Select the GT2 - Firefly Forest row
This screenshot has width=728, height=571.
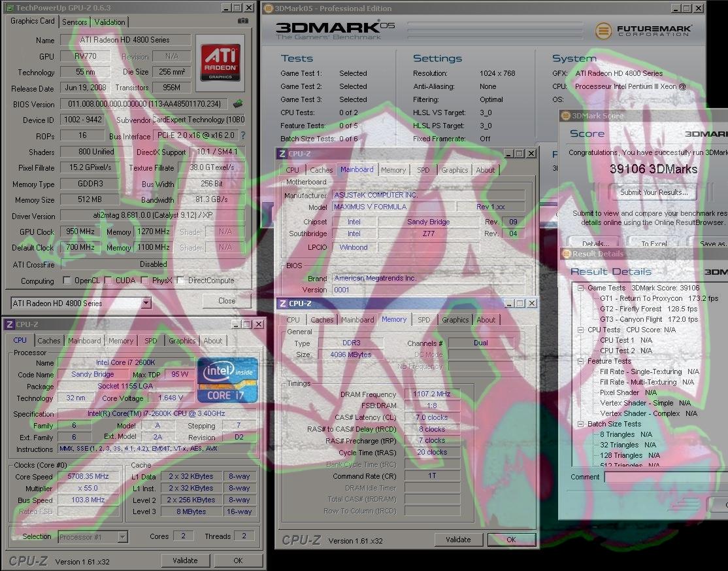click(x=649, y=309)
